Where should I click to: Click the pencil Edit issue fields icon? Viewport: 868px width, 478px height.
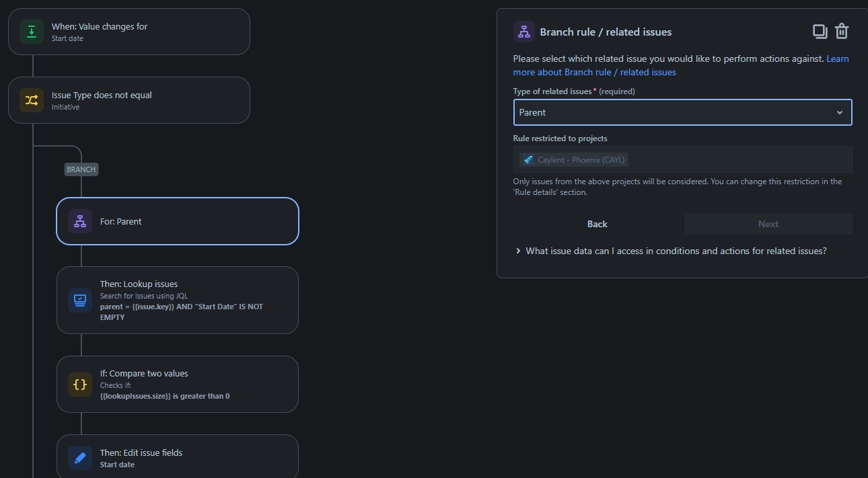coord(80,458)
